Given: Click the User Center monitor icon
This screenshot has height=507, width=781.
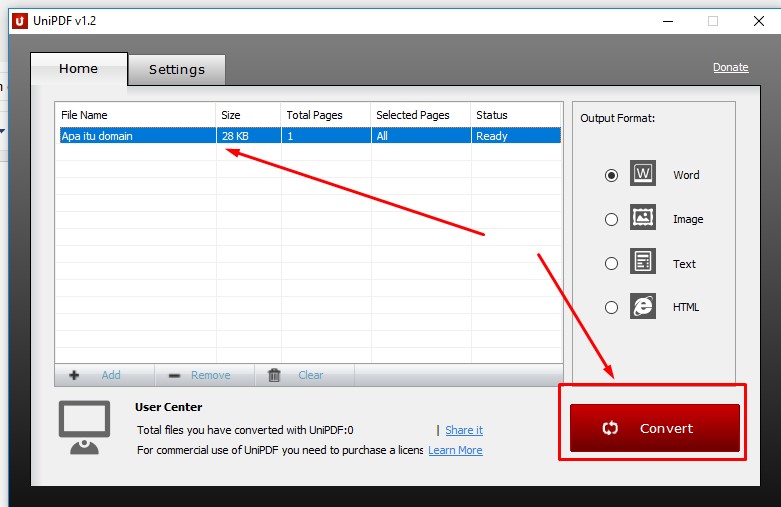Looking at the screenshot, I should [84, 428].
